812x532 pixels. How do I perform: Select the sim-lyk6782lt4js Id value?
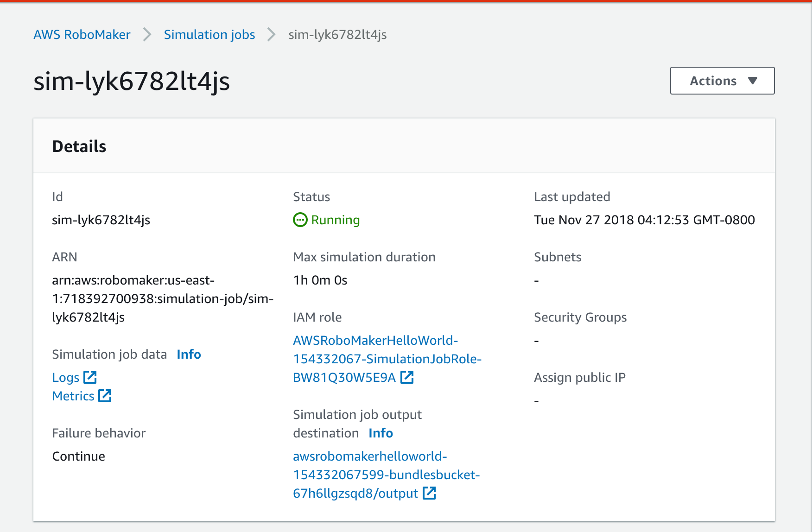click(101, 220)
